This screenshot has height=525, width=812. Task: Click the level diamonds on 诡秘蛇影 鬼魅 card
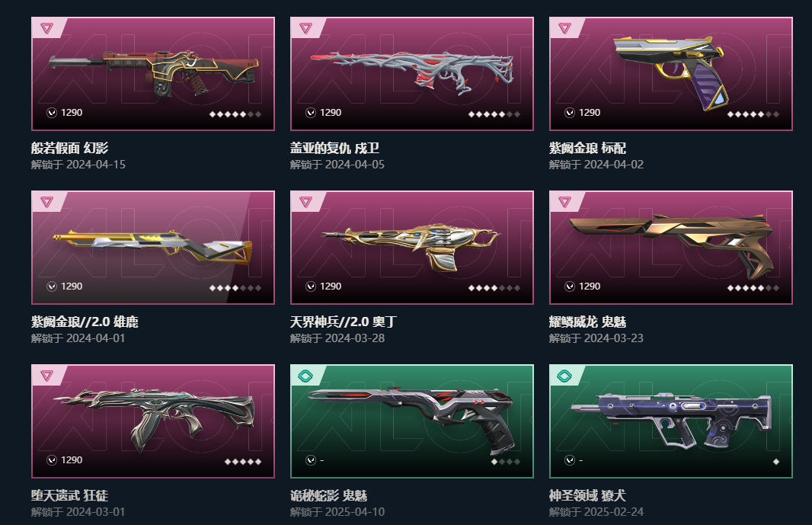click(506, 461)
